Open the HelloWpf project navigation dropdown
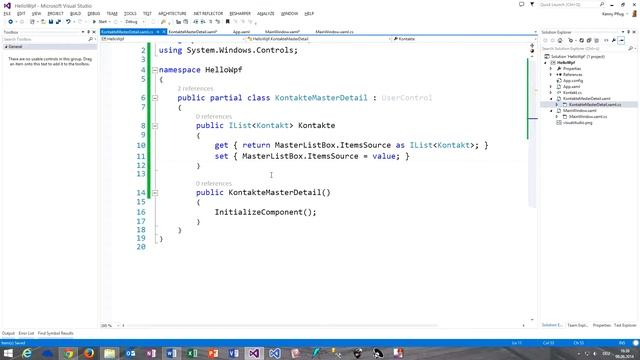Screen dimensions: 640x360 (172, 39)
